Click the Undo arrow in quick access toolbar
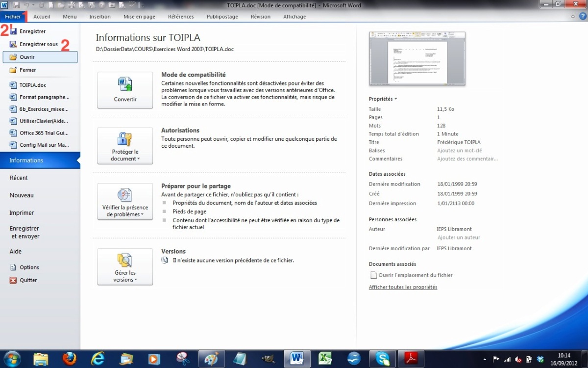 [26, 5]
